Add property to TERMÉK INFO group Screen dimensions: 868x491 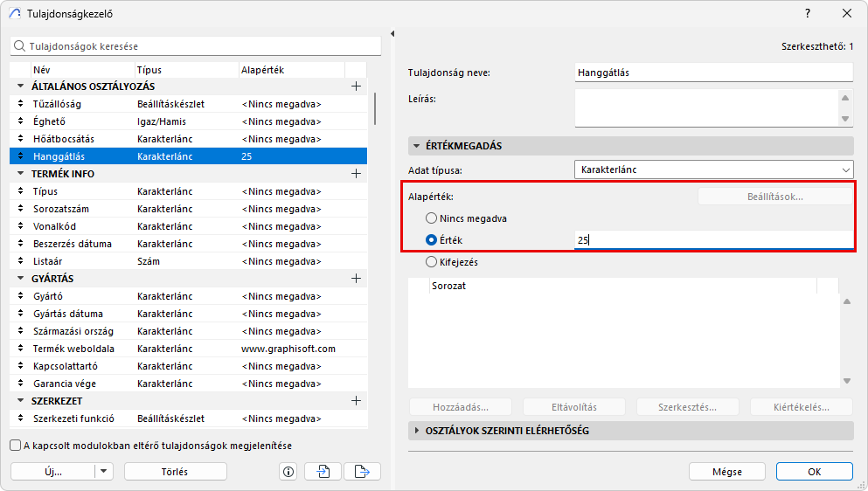click(x=356, y=174)
